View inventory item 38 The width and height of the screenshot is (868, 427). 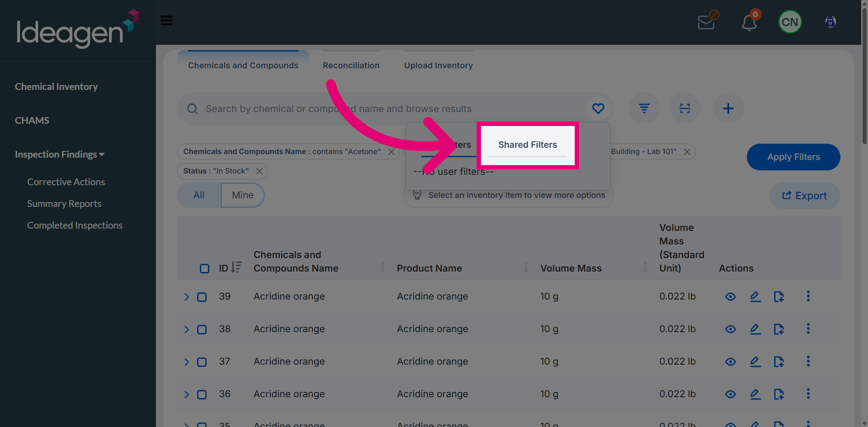pyautogui.click(x=731, y=329)
